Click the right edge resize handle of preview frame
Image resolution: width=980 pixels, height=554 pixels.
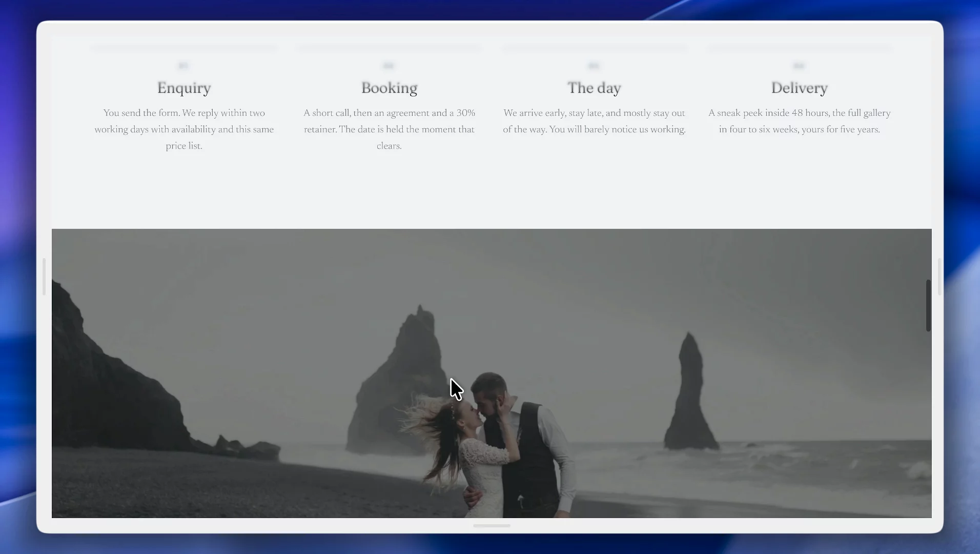[939, 277]
